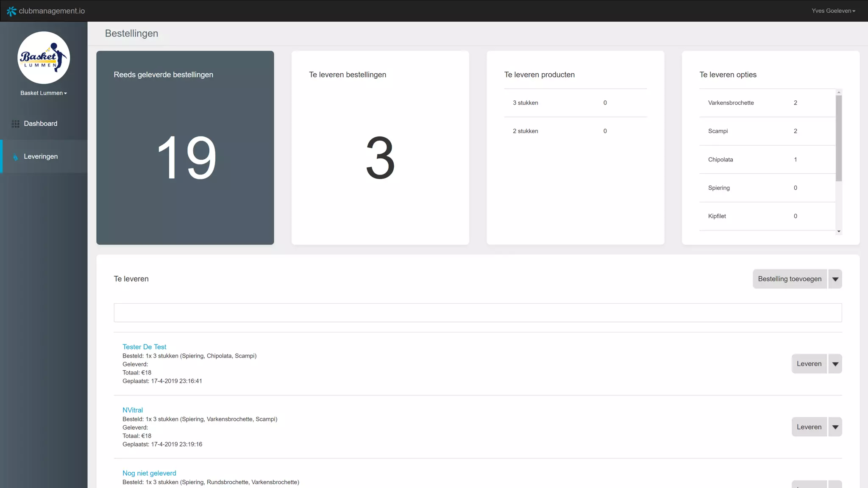Viewport: 868px width, 488px height.
Task: Click Bestelling toevoegen button
Action: tap(789, 279)
